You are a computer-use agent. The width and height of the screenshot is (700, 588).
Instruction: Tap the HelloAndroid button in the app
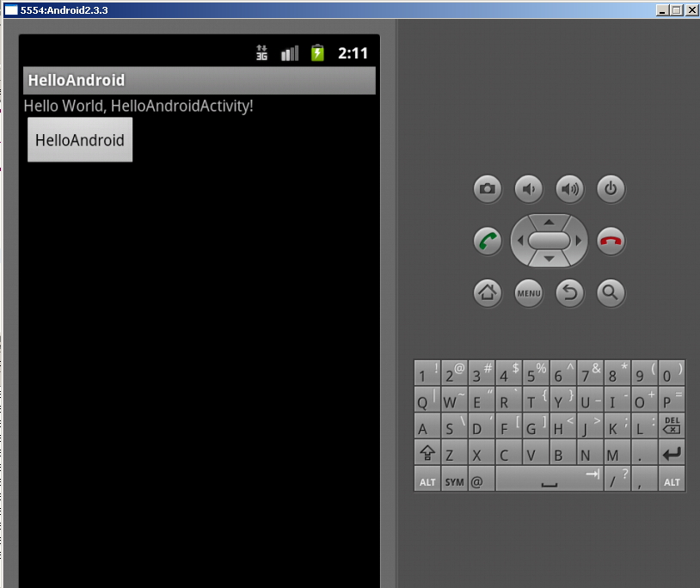[x=80, y=139]
